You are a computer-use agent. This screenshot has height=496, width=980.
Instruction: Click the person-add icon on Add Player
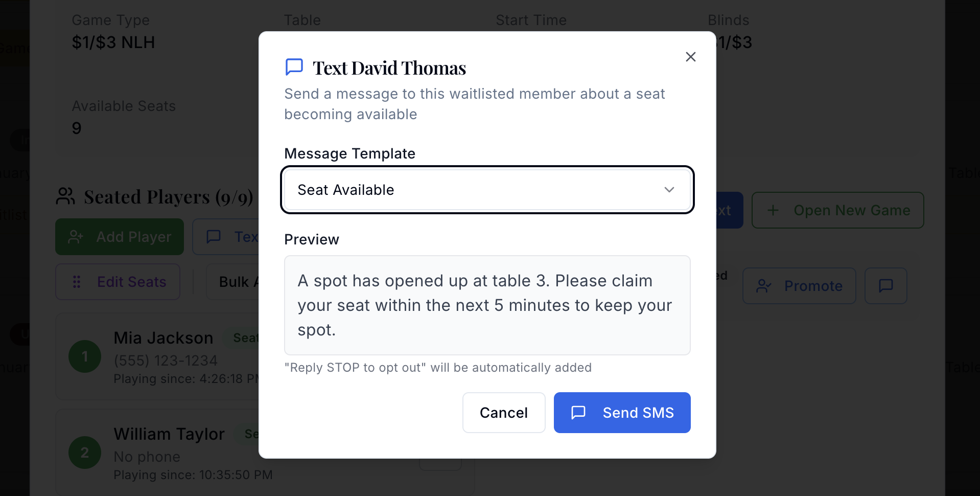[77, 236]
